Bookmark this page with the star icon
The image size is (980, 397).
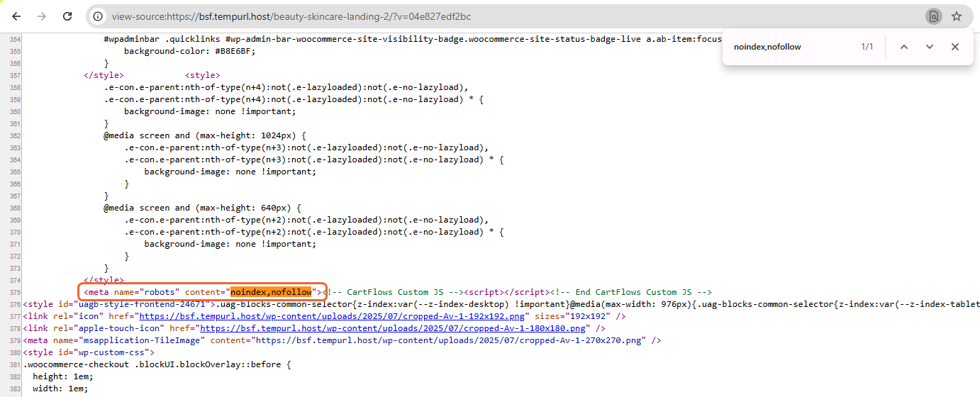[x=957, y=16]
